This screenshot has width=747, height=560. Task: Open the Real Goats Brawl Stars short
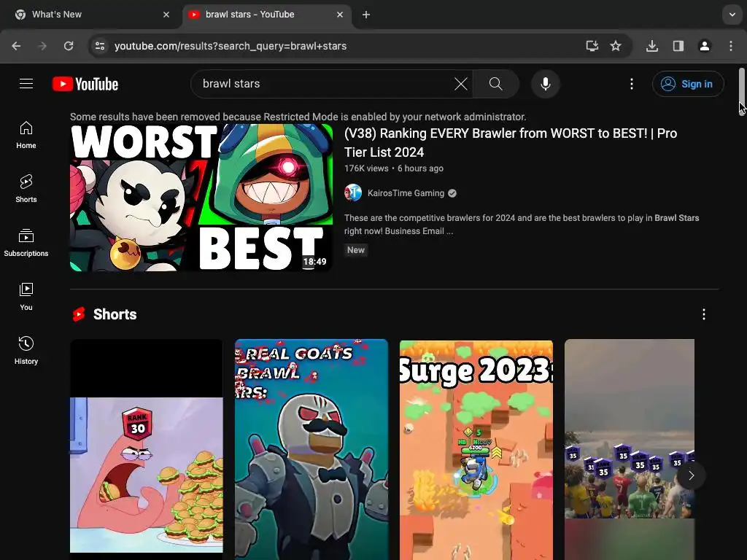(x=311, y=449)
